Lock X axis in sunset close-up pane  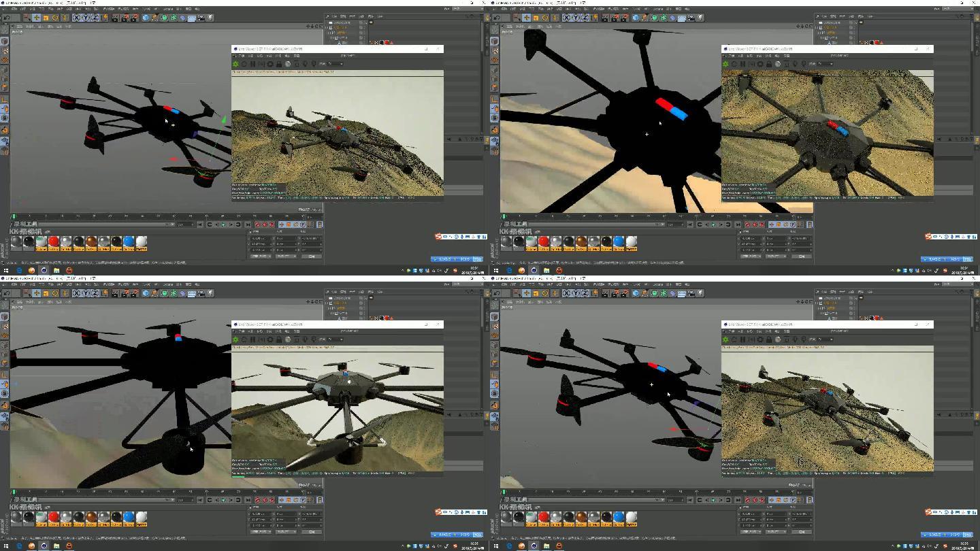(x=567, y=18)
